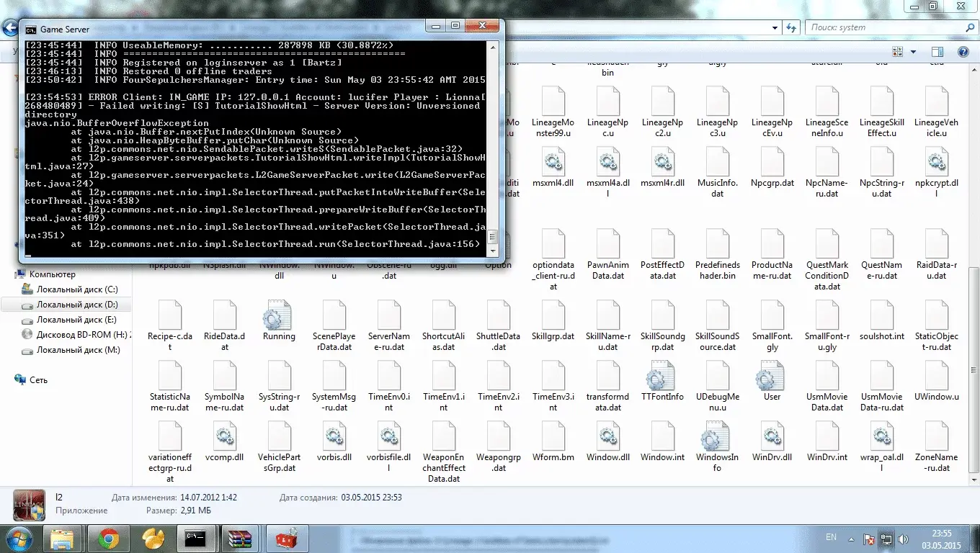Select the msxml4r.dll file
The height and width of the screenshot is (553, 980).
coord(662,163)
